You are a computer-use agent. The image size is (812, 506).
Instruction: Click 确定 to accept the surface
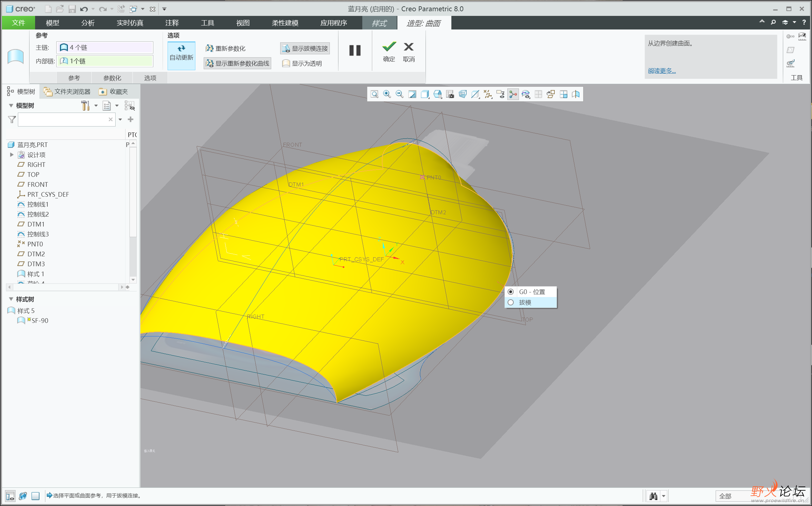[x=389, y=52]
